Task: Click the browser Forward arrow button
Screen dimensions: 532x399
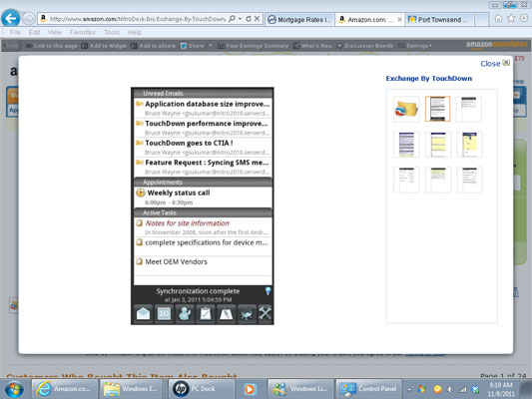Action: pos(29,19)
